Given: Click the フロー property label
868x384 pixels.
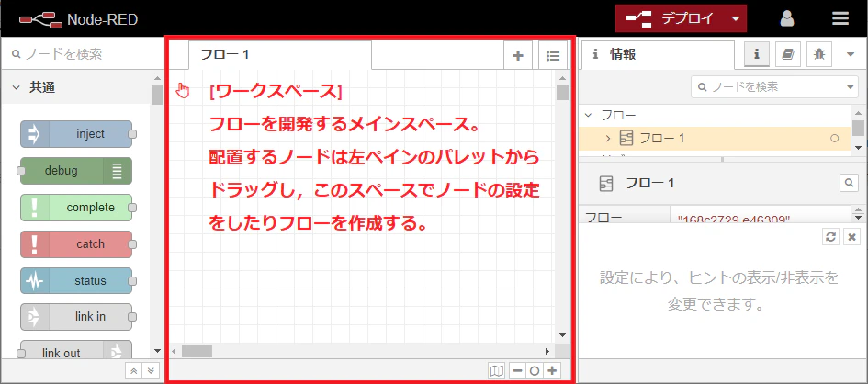Looking at the screenshot, I should [603, 218].
